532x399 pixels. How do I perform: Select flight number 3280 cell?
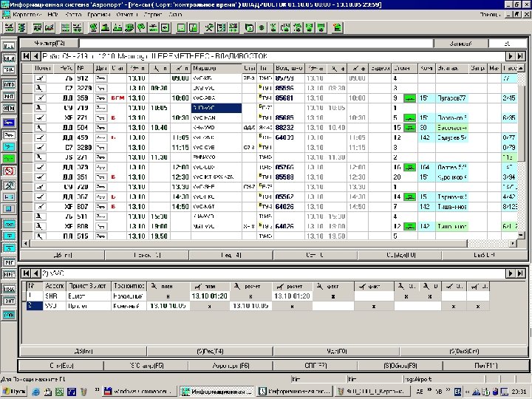[x=84, y=147]
